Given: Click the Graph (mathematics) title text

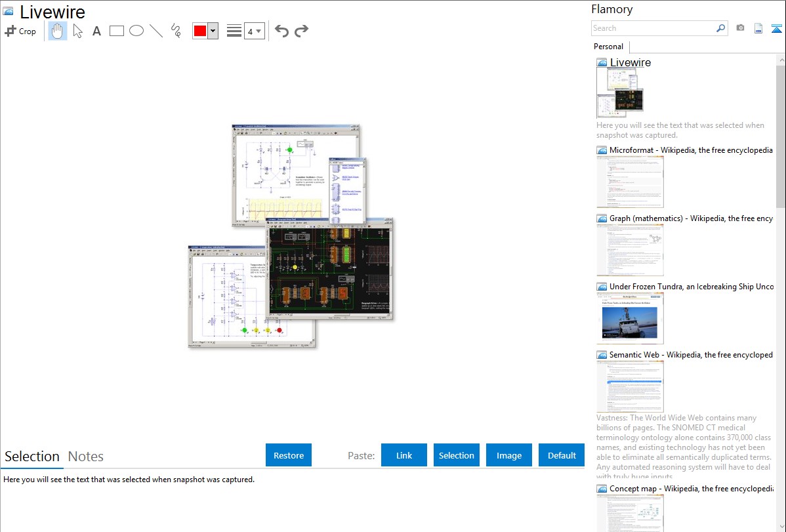Looking at the screenshot, I should (x=691, y=218).
